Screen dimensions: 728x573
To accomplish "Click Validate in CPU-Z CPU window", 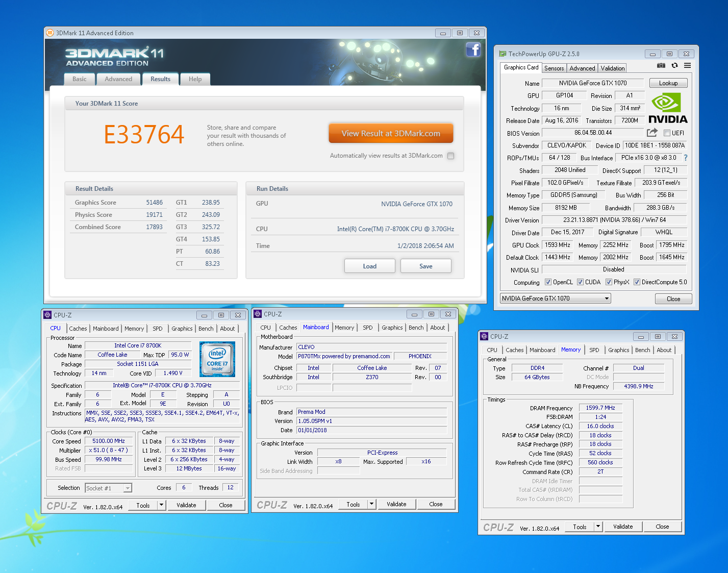I will (186, 505).
